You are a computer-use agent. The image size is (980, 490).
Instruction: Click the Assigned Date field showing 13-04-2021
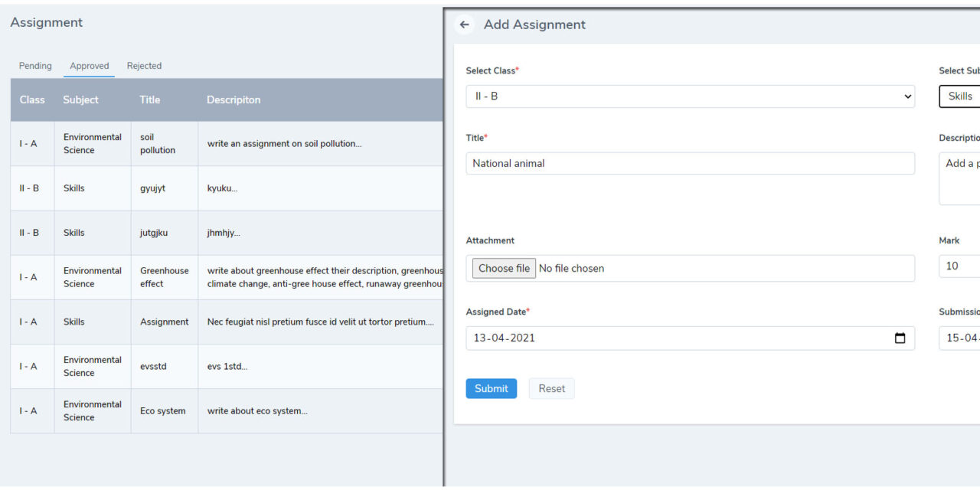(x=674, y=338)
